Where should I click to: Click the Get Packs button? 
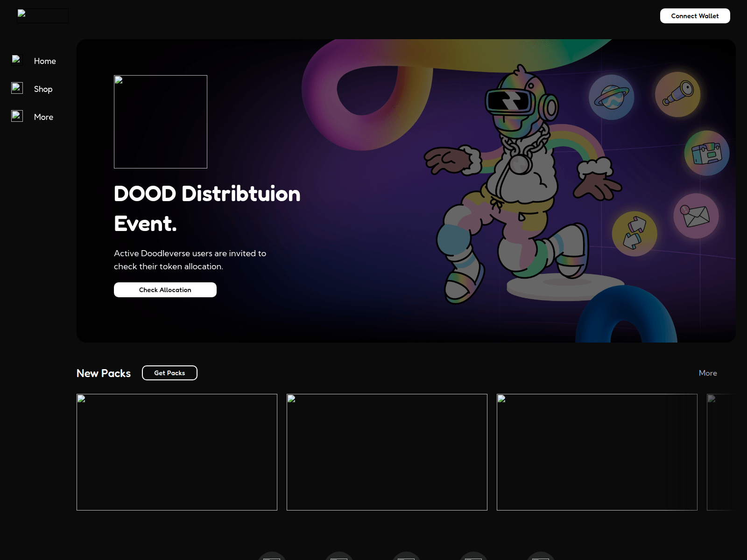tap(169, 373)
